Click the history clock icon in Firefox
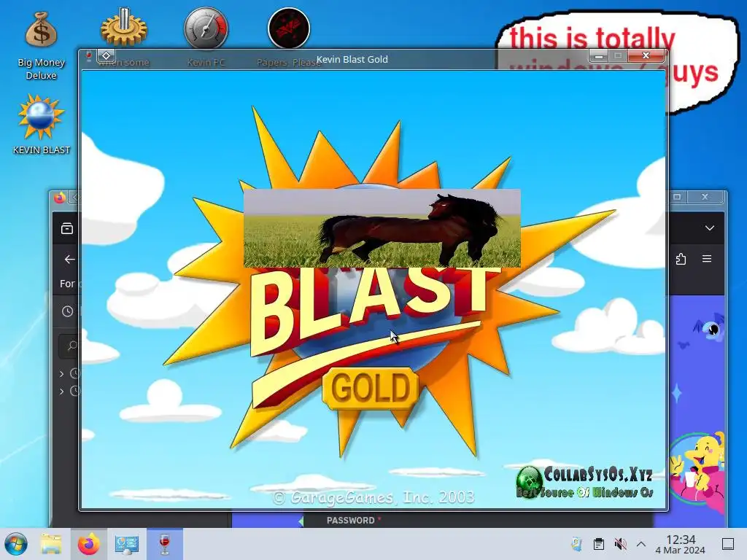Image resolution: width=747 pixels, height=560 pixels. pos(68,311)
